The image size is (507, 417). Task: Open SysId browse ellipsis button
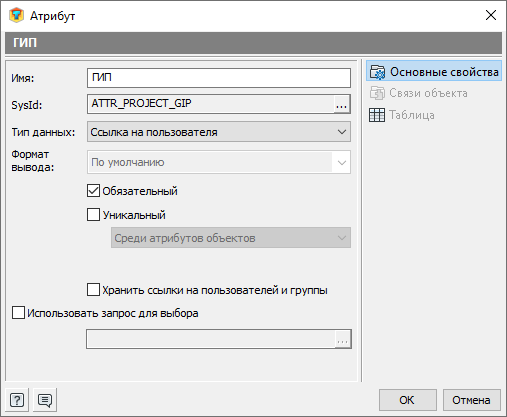point(342,104)
